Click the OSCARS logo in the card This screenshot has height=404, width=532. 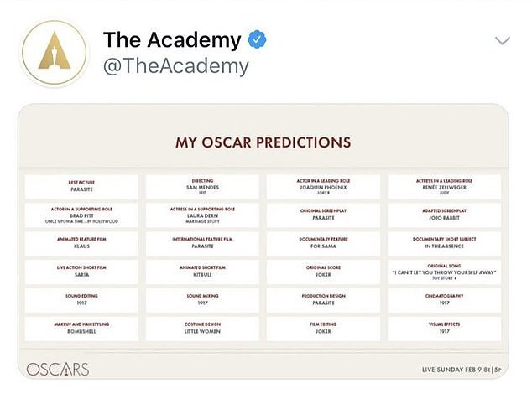[57, 369]
